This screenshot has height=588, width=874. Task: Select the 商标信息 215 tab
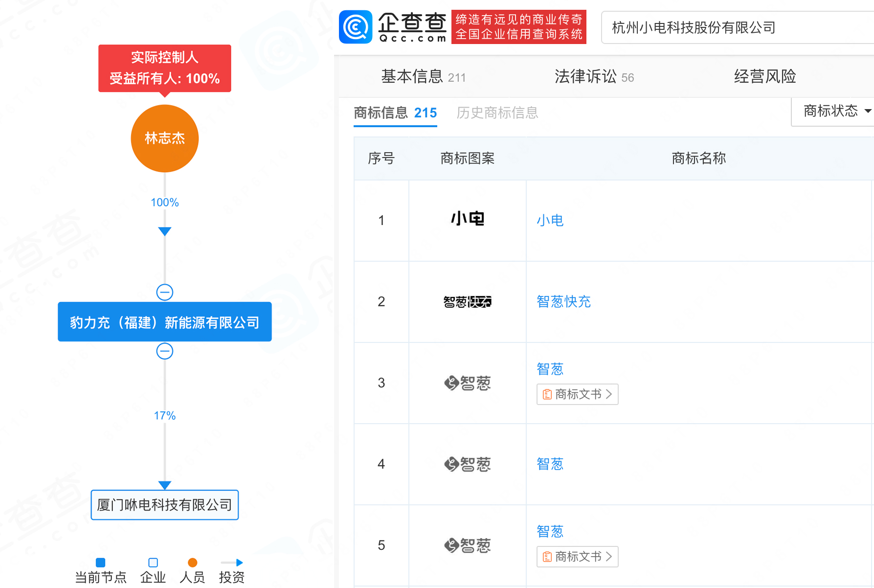click(395, 113)
